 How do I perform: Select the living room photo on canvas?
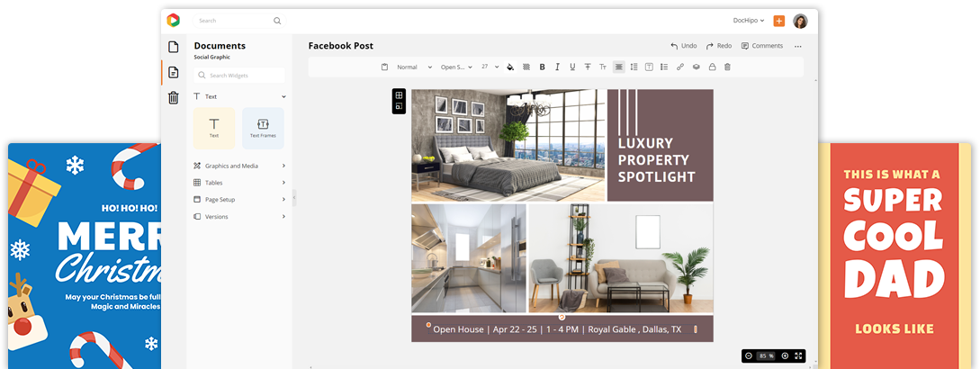tap(621, 257)
